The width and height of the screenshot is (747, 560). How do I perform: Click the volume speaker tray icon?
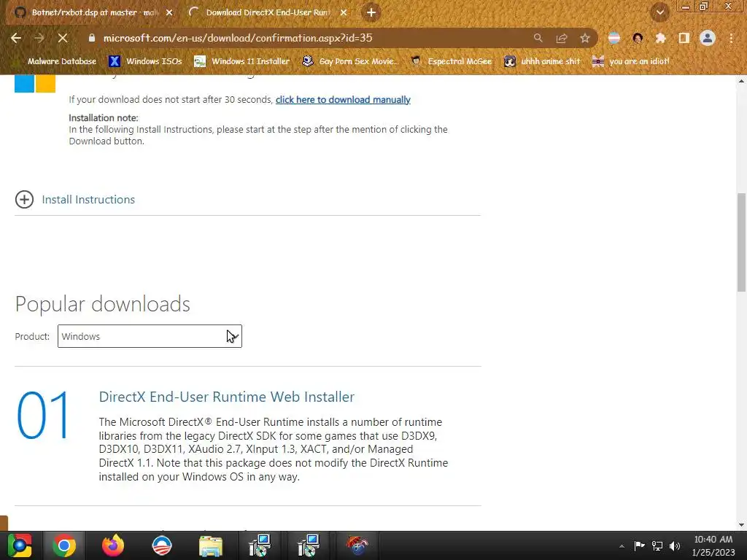click(675, 546)
